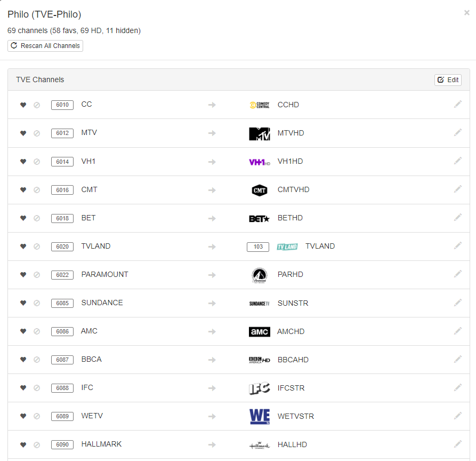This screenshot has height=461, width=476.
Task: Select the CMTVHD guide station name
Action: tap(293, 189)
